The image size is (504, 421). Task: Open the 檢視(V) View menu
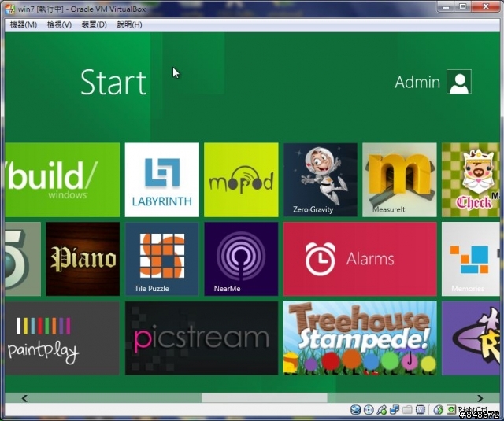[59, 24]
